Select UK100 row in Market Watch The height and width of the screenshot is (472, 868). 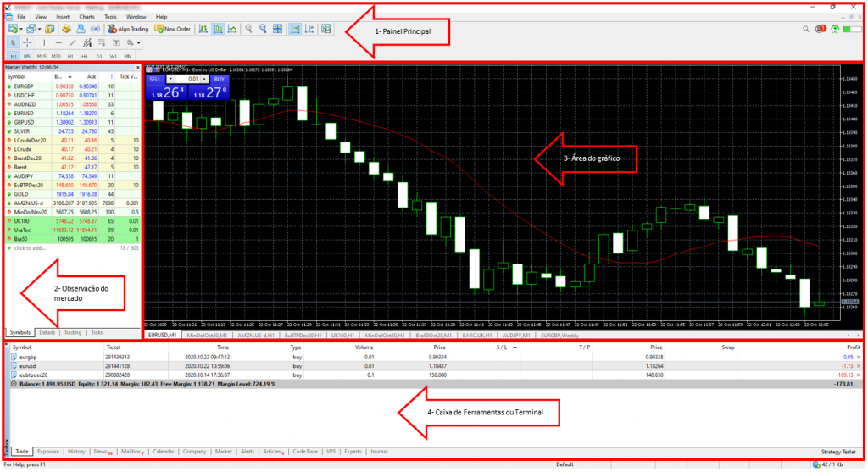73,221
